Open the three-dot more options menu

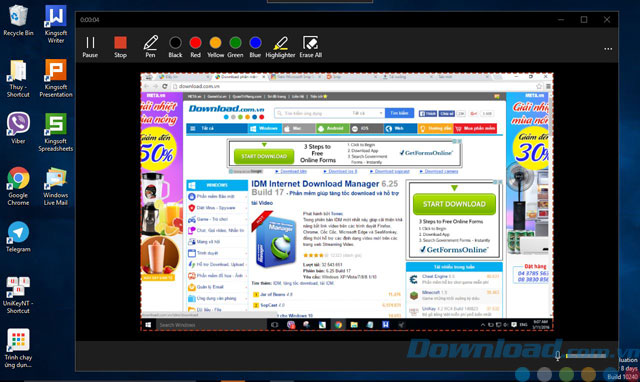click(608, 49)
